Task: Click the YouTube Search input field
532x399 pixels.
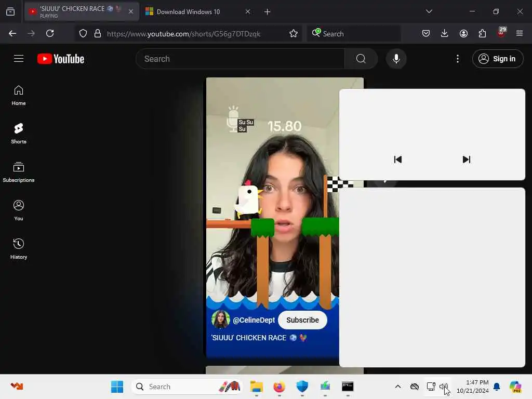Action: (240, 59)
